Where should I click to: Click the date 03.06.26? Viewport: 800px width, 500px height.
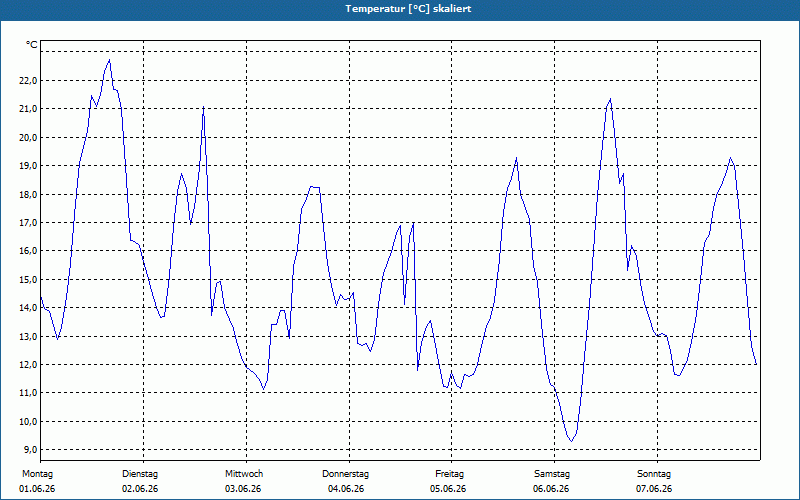click(243, 489)
